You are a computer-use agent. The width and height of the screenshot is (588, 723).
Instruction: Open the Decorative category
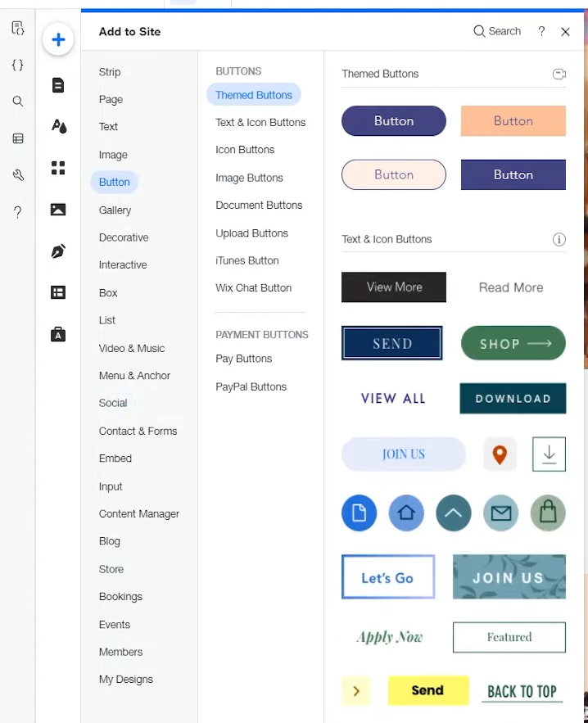124,237
